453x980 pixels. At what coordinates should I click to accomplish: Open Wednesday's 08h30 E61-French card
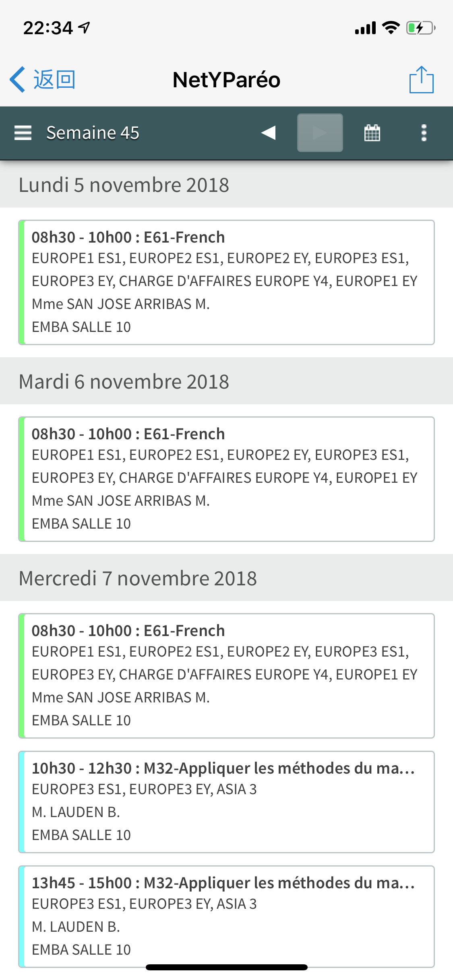point(226,675)
